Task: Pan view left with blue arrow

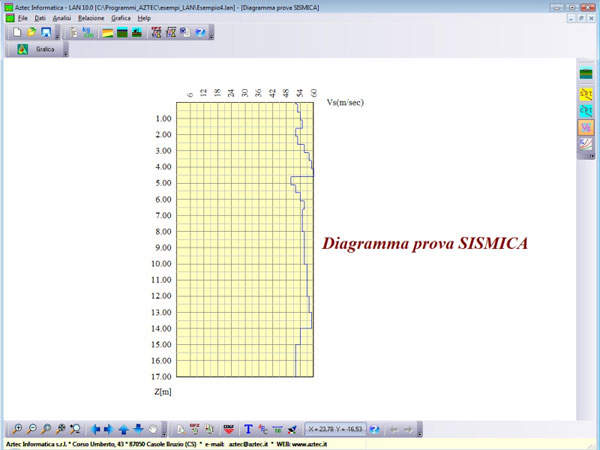Action: tap(95, 429)
